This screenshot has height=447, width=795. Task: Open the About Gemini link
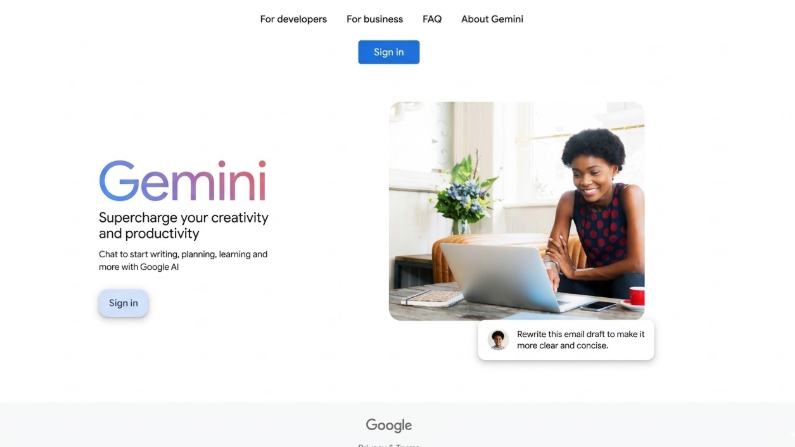pos(492,19)
